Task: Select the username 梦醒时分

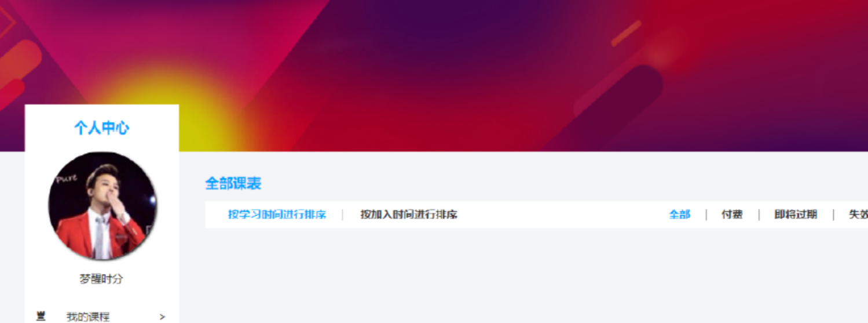Action: (101, 279)
